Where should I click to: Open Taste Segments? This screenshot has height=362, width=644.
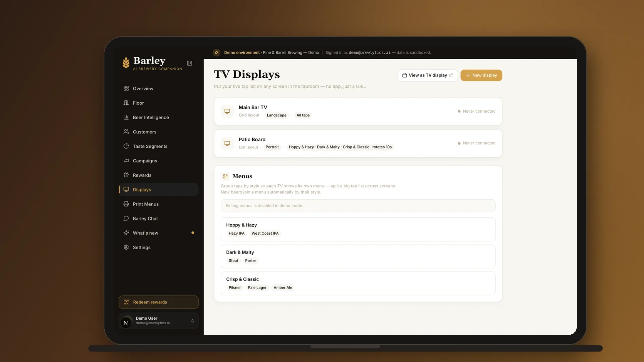click(159, 146)
